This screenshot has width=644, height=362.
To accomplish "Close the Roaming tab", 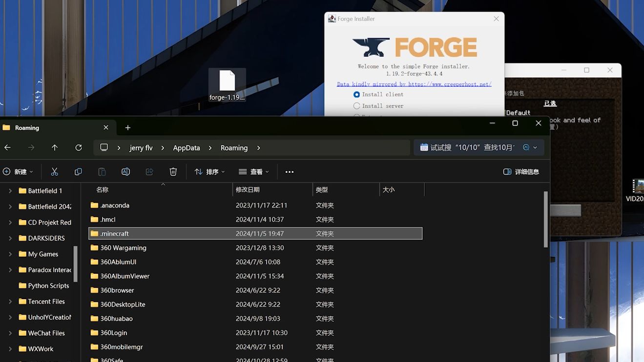I will coord(106,127).
